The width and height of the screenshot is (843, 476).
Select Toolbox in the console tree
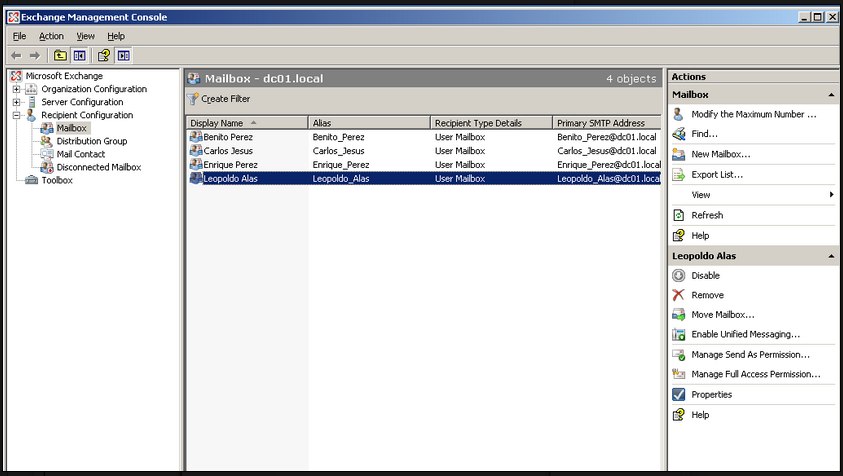(x=57, y=180)
